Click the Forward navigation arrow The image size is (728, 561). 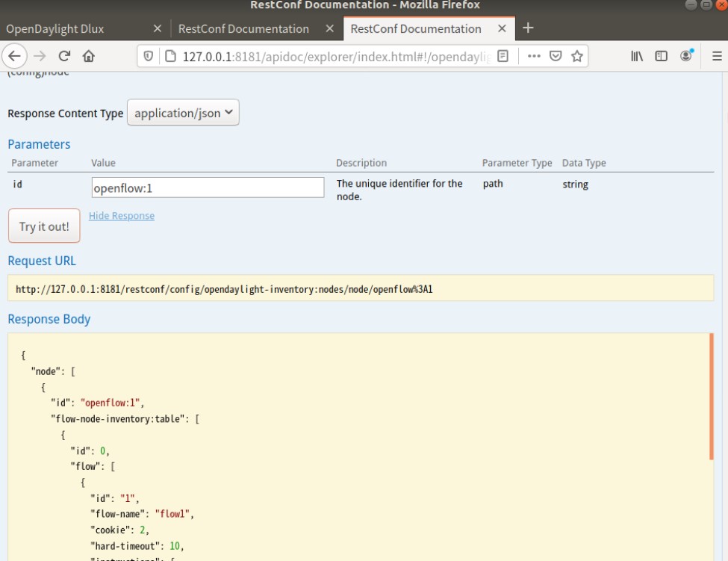click(40, 56)
